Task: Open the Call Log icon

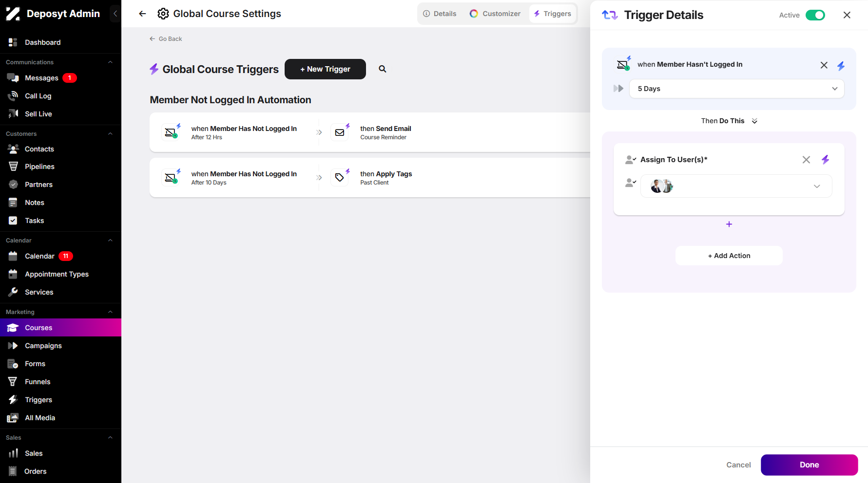Action: point(13,96)
